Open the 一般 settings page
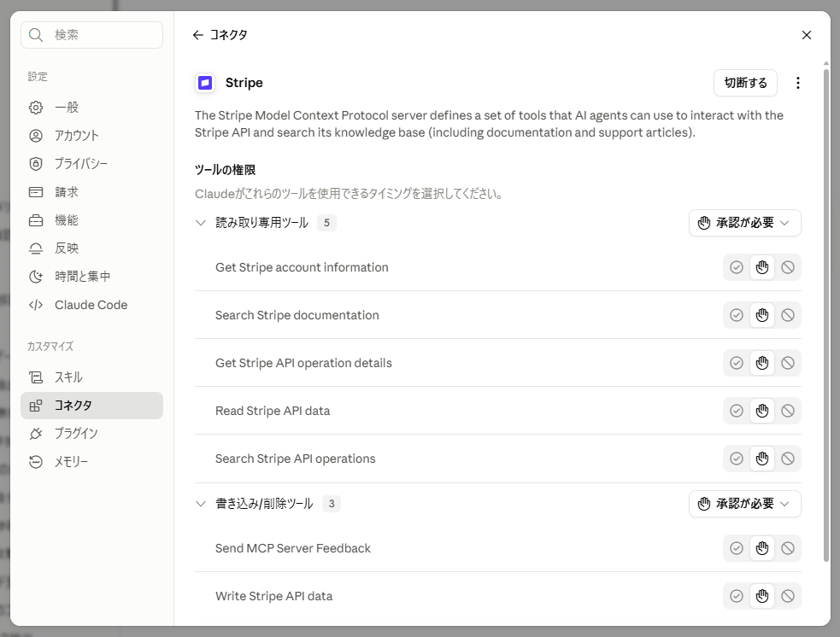Screen dimensions: 840x637 tap(91, 107)
